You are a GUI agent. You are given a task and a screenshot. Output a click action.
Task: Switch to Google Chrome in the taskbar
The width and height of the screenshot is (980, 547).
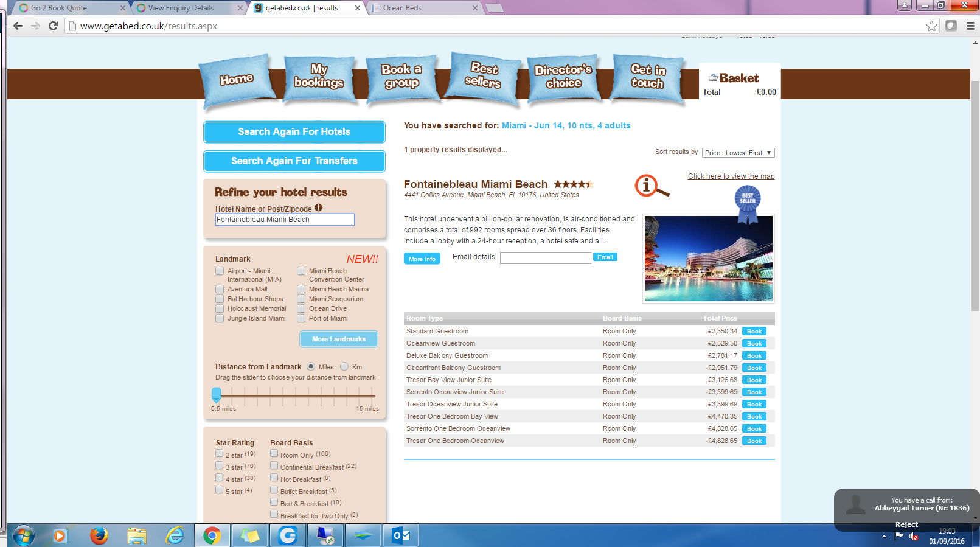212,535
